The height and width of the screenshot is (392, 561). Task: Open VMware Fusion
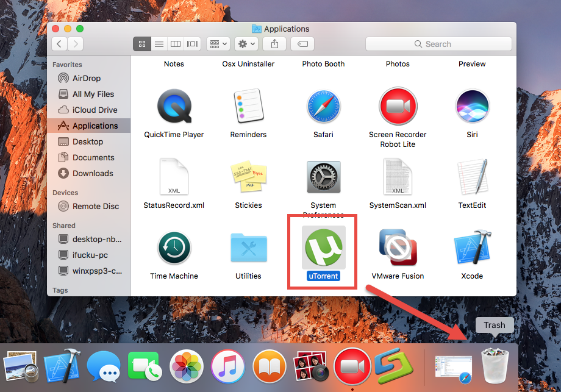tap(398, 248)
